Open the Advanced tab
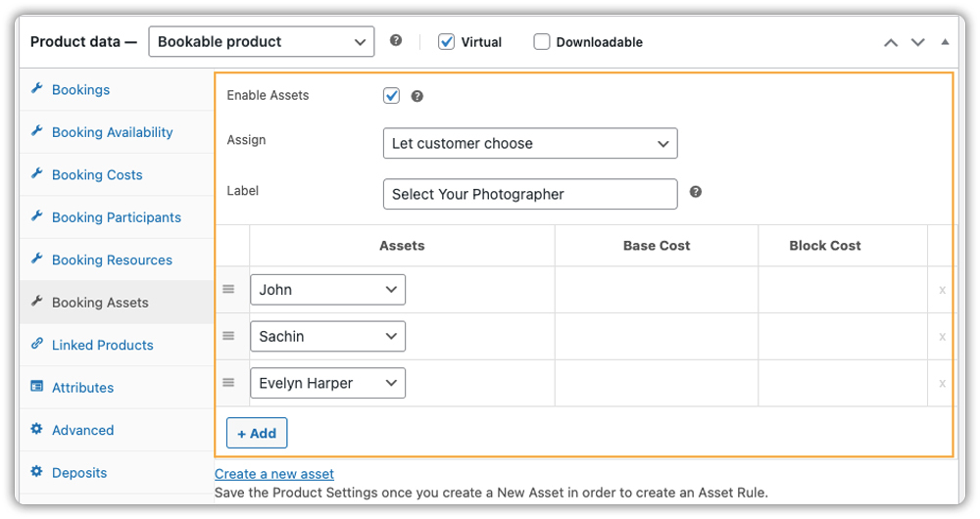This screenshot has width=980, height=519. 117,430
